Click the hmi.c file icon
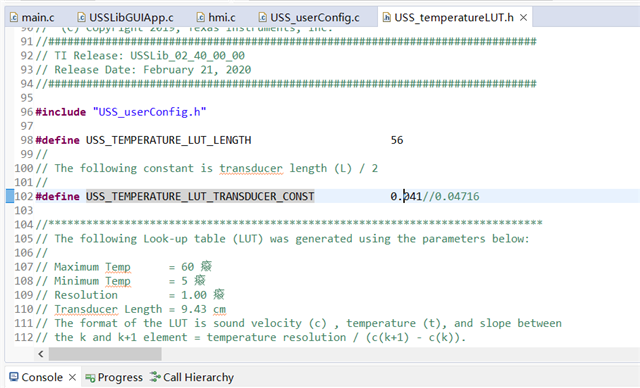This screenshot has width=640, height=388. (201, 17)
